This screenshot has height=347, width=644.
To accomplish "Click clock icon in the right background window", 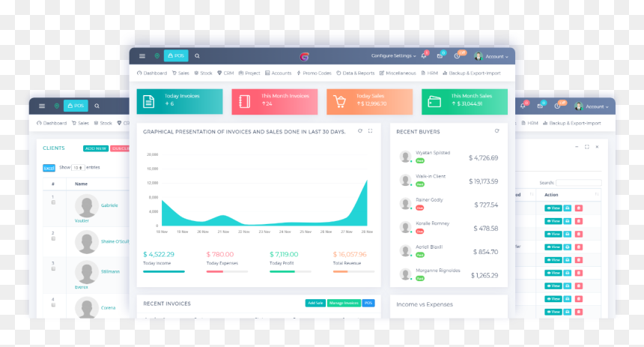I will click(557, 106).
